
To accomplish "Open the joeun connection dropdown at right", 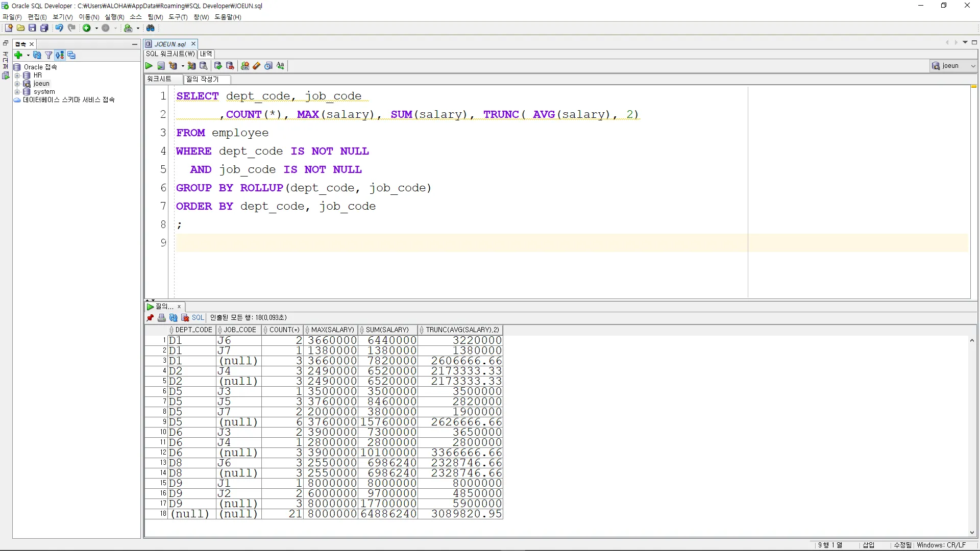I will [973, 66].
